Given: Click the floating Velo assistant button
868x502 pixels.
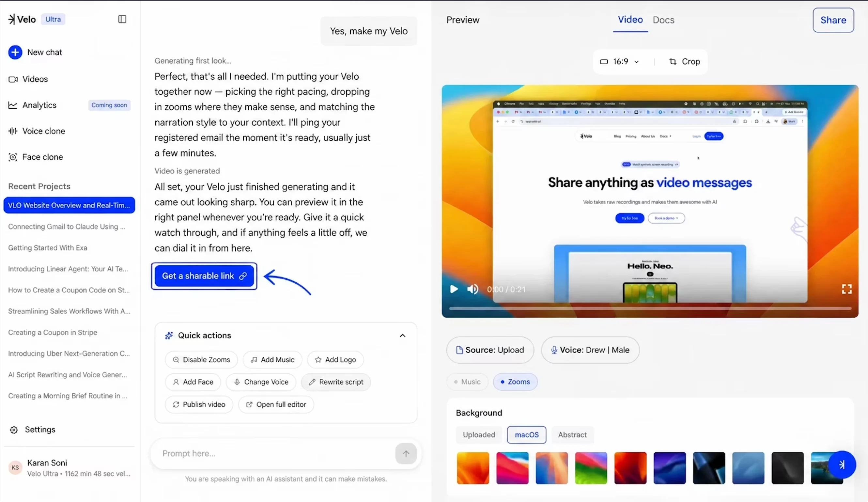Looking at the screenshot, I should (x=842, y=465).
